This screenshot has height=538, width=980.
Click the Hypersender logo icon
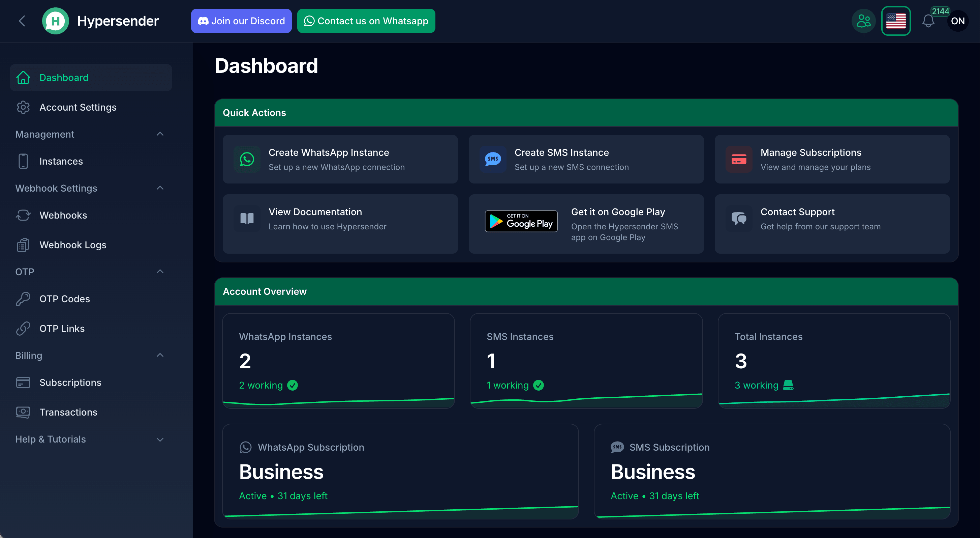pyautogui.click(x=56, y=21)
